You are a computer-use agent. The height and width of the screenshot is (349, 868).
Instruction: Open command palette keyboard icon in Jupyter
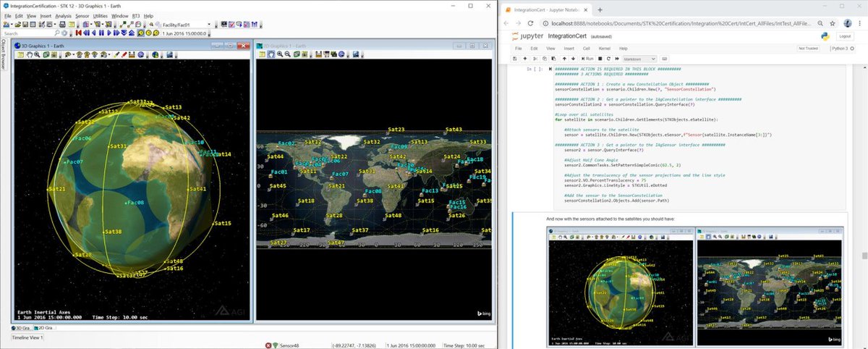coord(665,59)
